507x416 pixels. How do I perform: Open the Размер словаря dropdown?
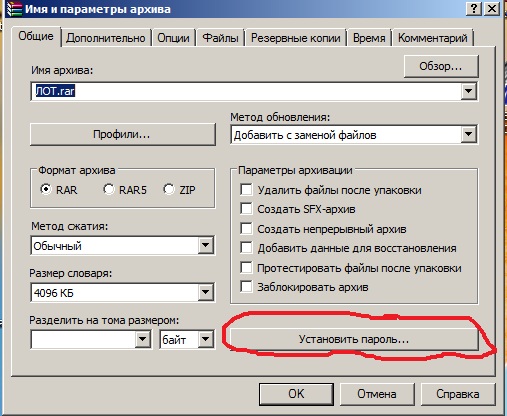pos(122,293)
